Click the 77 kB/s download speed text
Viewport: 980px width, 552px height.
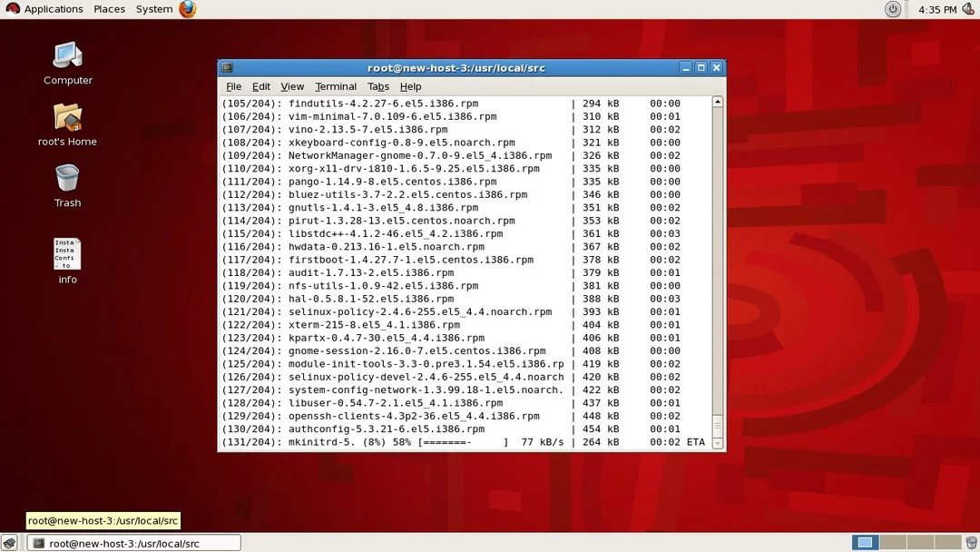(x=542, y=442)
